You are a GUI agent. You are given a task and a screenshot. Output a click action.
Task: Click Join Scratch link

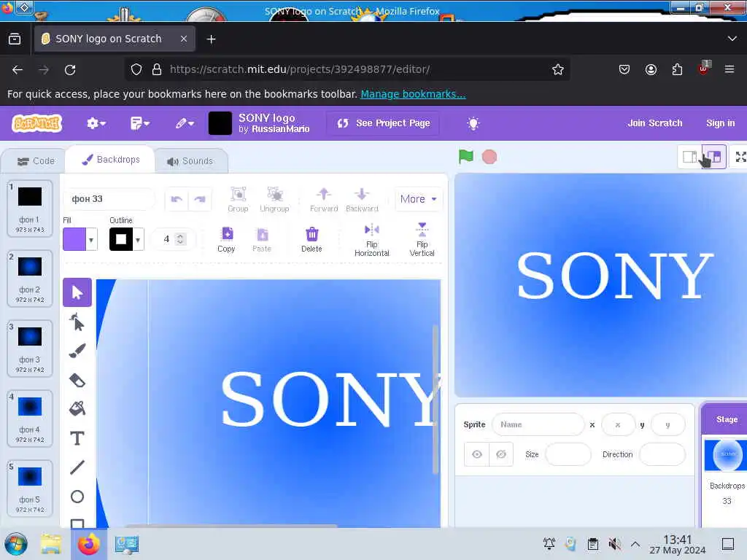coord(654,123)
